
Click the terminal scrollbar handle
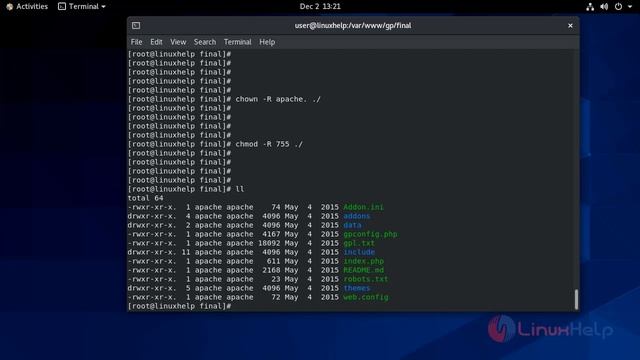(576, 299)
